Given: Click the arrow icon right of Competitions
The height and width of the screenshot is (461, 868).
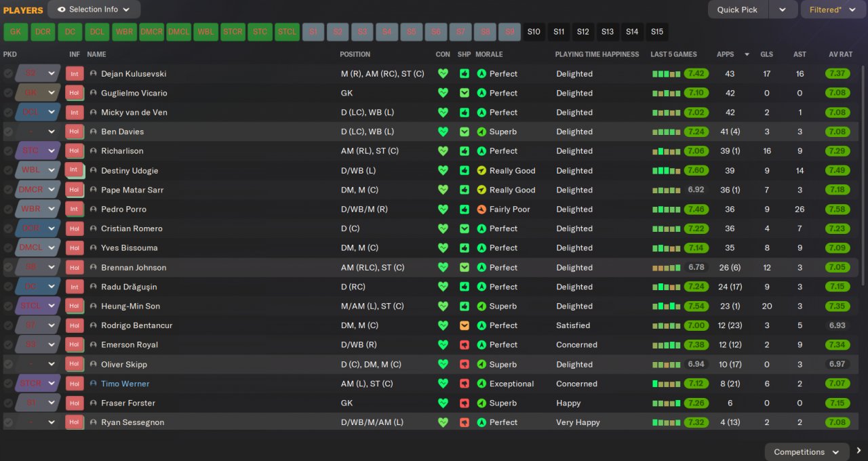Looking at the screenshot, I should (x=859, y=451).
